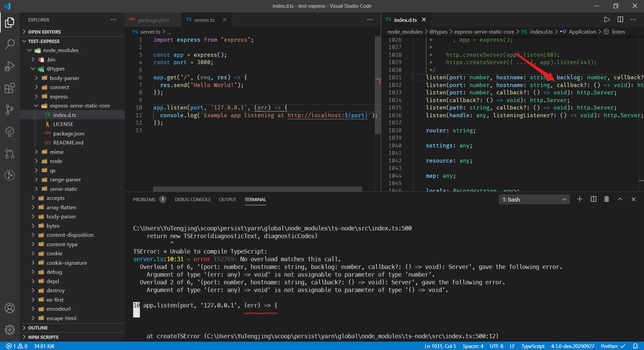Viewport: 644px width, 350px height.
Task: Split the editor with the split icon
Action: pos(620,19)
